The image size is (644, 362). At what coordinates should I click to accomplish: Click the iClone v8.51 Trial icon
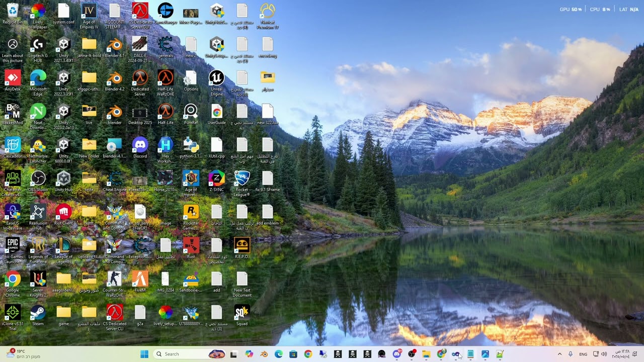coord(13,318)
